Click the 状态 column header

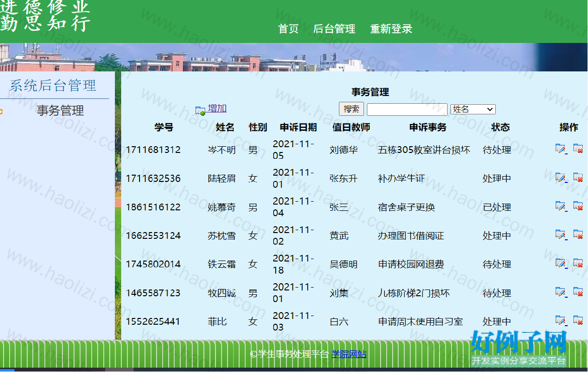pos(500,127)
